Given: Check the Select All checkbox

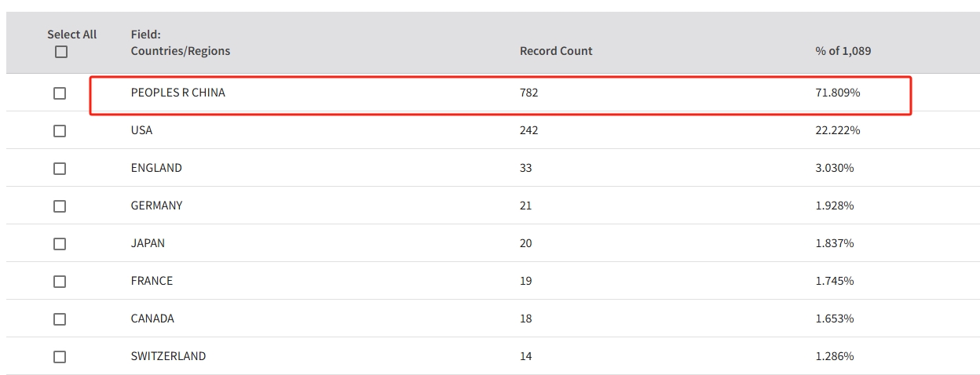Looking at the screenshot, I should tap(61, 53).
